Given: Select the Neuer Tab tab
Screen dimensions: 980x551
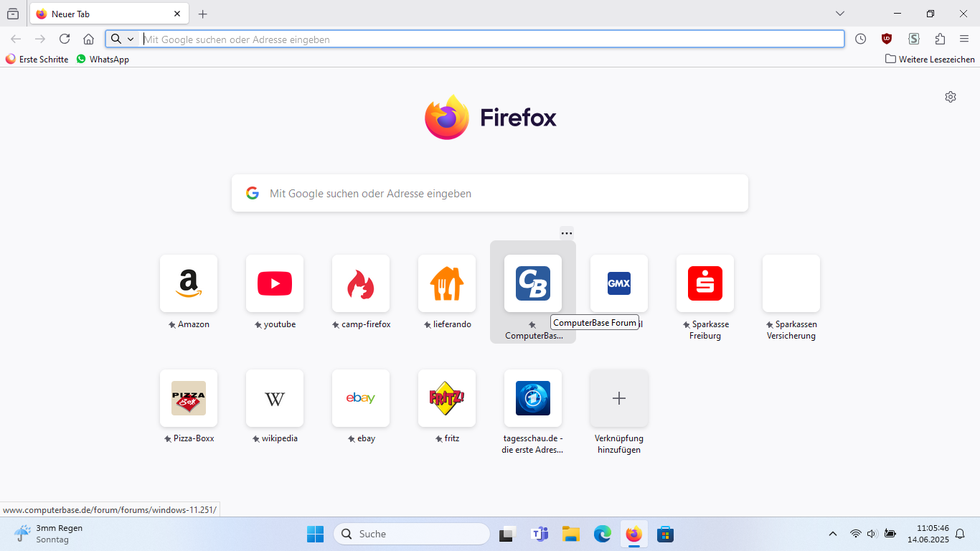Looking at the screenshot, I should (109, 14).
